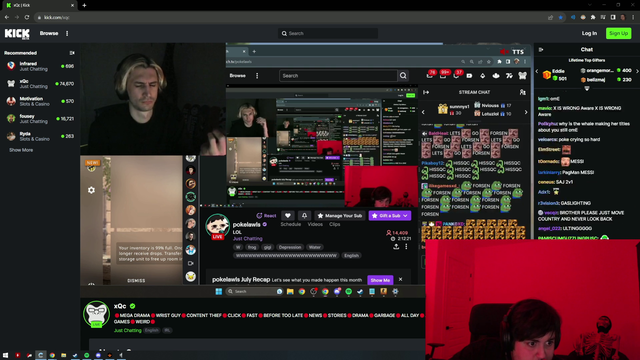Image resolution: width=640 pixels, height=360 pixels.
Task: Go to next Lifetime Top Gifters page
Action: point(637,71)
